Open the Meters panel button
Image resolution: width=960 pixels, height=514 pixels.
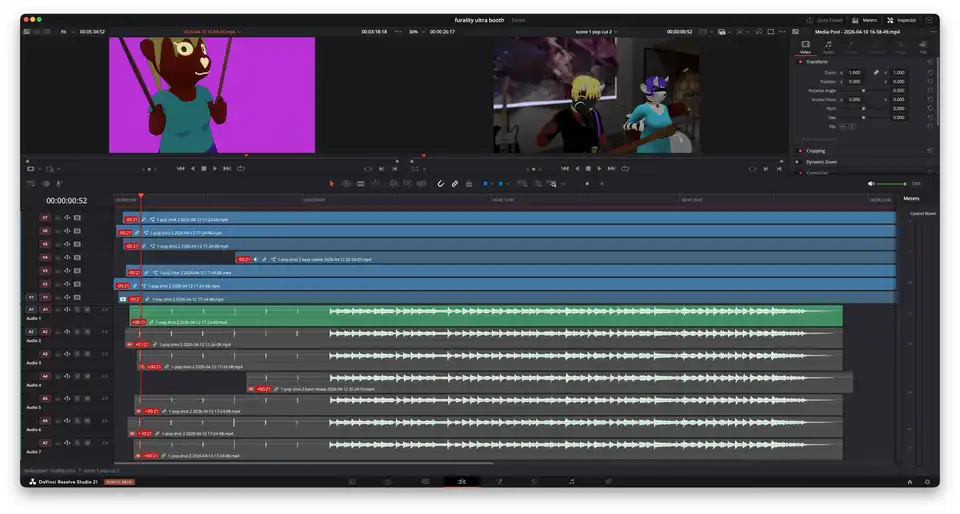[x=865, y=20]
